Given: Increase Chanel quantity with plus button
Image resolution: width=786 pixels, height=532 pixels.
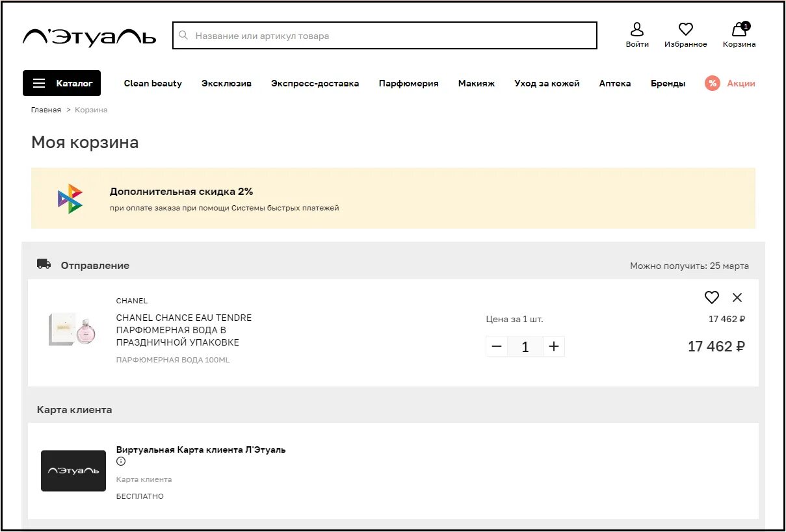Looking at the screenshot, I should pyautogui.click(x=554, y=347).
